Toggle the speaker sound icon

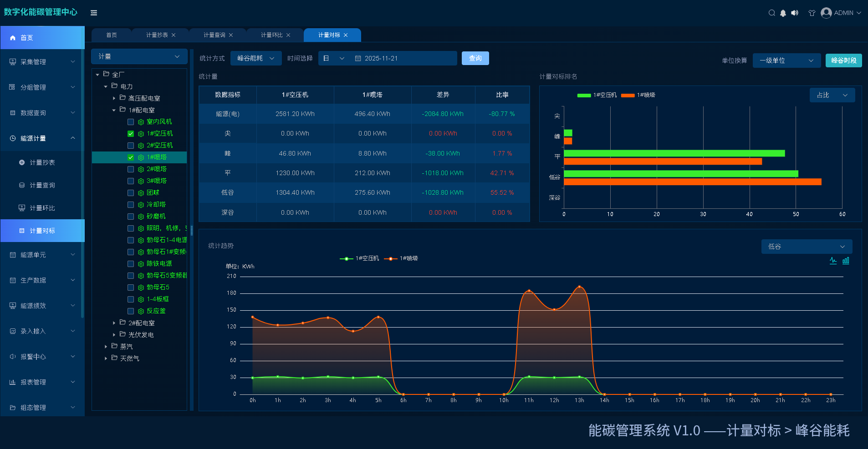click(x=795, y=13)
